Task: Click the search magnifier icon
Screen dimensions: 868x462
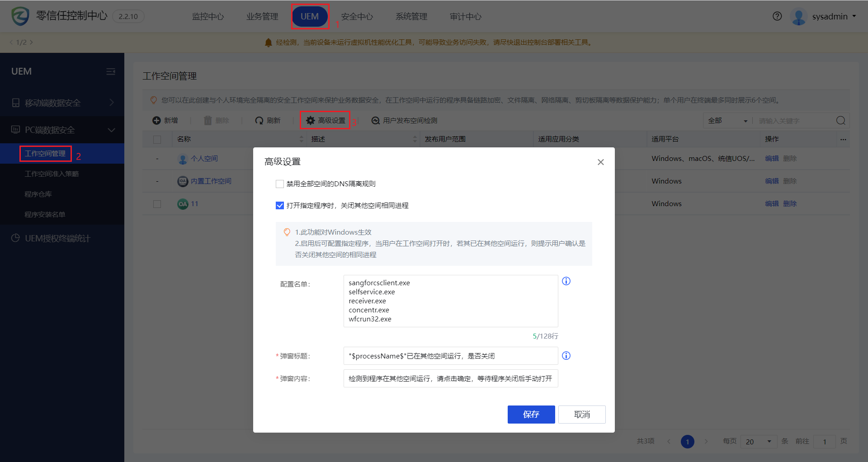Action: (x=840, y=120)
